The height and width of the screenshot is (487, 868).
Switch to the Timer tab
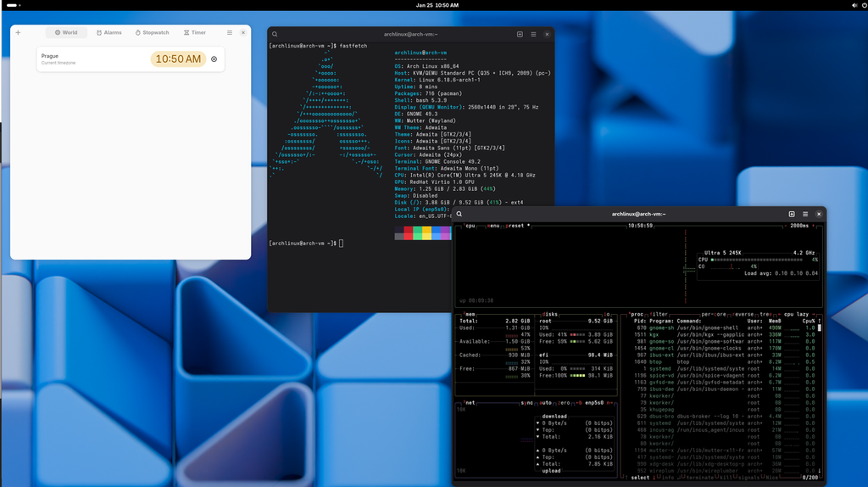click(x=195, y=33)
